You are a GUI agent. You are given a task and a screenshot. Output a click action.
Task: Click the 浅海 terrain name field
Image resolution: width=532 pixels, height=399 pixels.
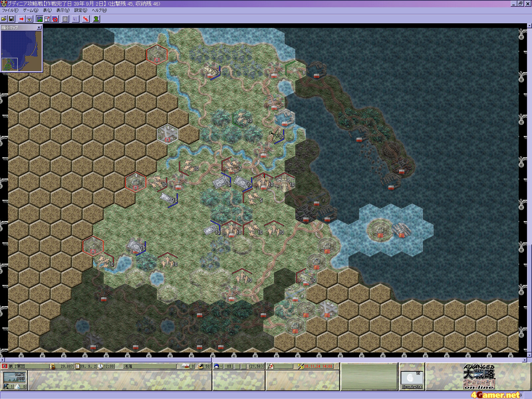point(150,366)
